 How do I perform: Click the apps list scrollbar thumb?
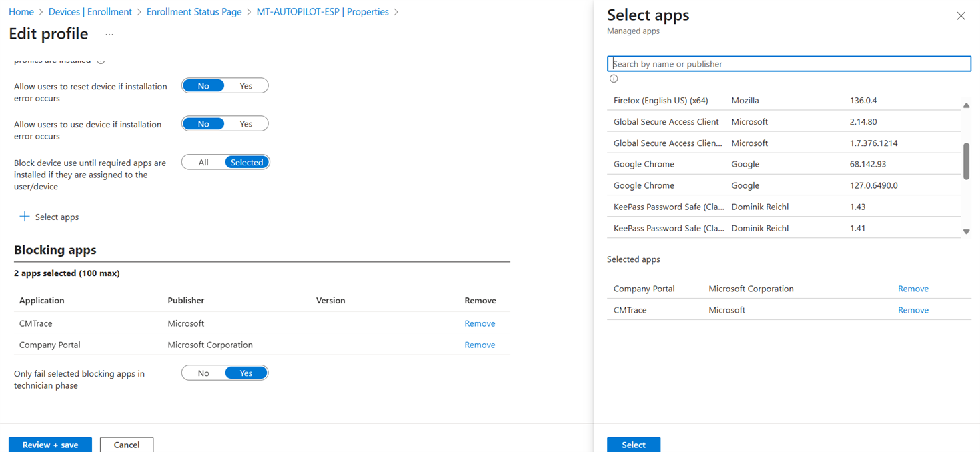966,161
